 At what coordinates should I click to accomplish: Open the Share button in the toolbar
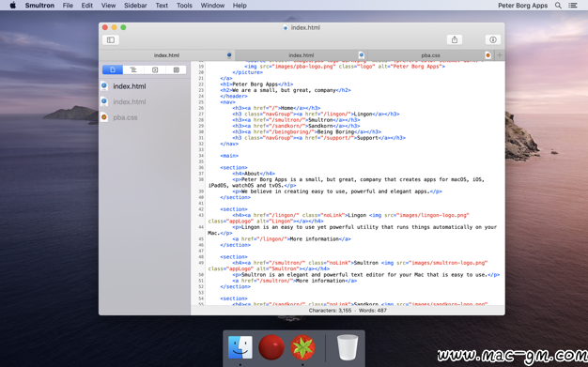pyautogui.click(x=455, y=39)
